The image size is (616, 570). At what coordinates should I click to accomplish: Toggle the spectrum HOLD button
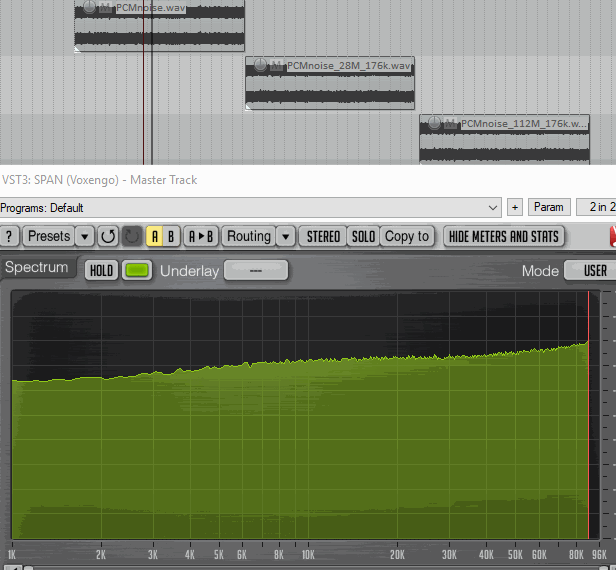[x=101, y=270]
